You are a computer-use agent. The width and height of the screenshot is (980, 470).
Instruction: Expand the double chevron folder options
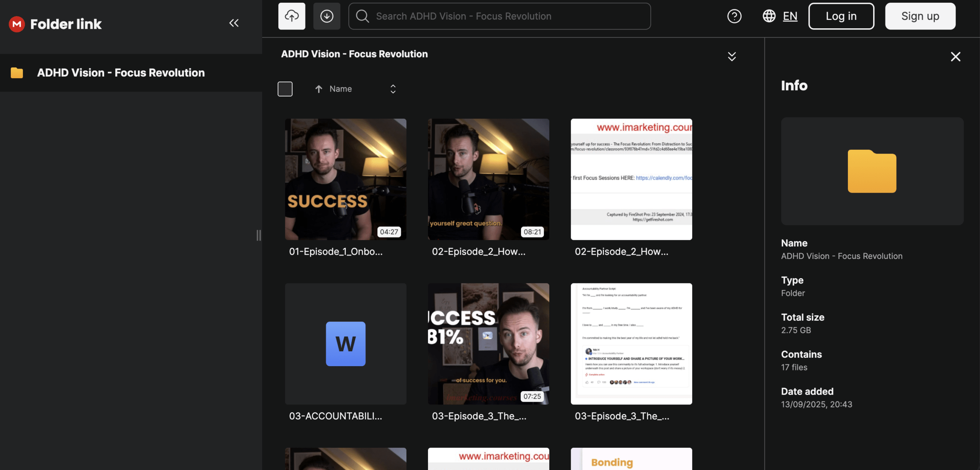pyautogui.click(x=732, y=57)
